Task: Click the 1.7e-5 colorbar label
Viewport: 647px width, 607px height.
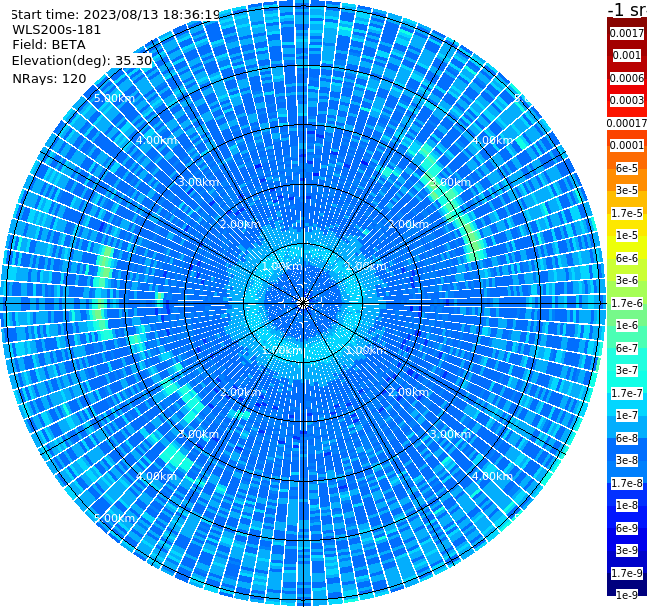Action: coord(627,213)
